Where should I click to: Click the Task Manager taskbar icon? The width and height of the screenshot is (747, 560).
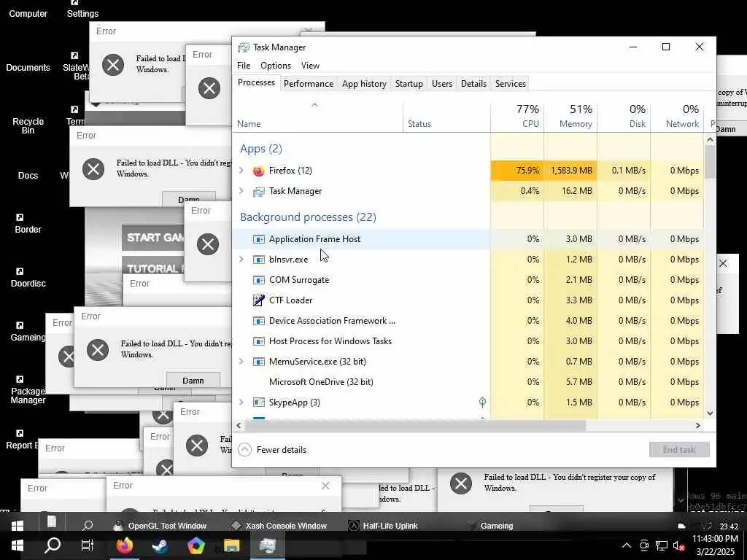click(267, 545)
